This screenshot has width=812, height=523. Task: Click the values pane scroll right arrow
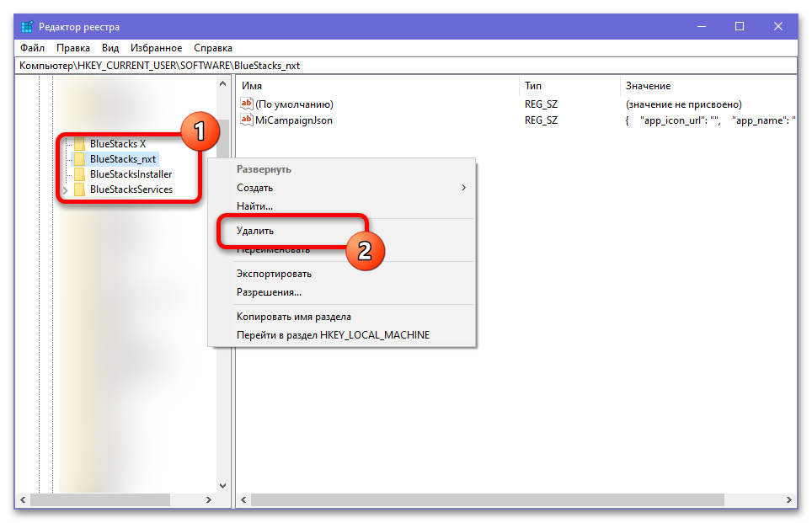click(x=788, y=499)
